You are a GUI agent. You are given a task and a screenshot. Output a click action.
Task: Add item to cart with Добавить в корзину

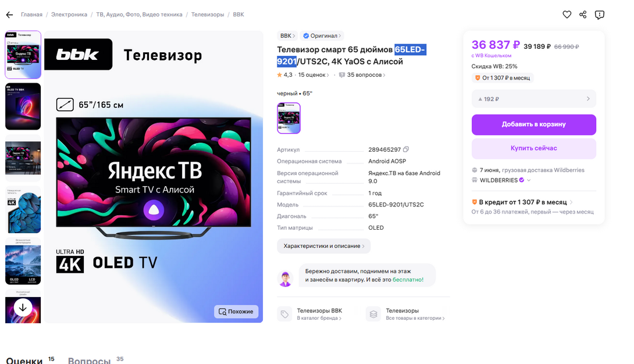[533, 124]
